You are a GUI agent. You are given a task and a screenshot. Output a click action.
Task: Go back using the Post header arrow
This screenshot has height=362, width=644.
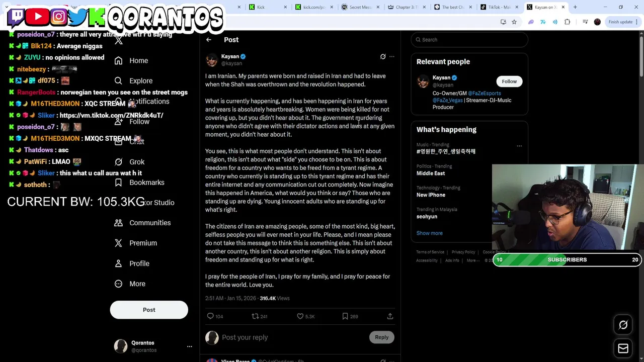point(208,40)
